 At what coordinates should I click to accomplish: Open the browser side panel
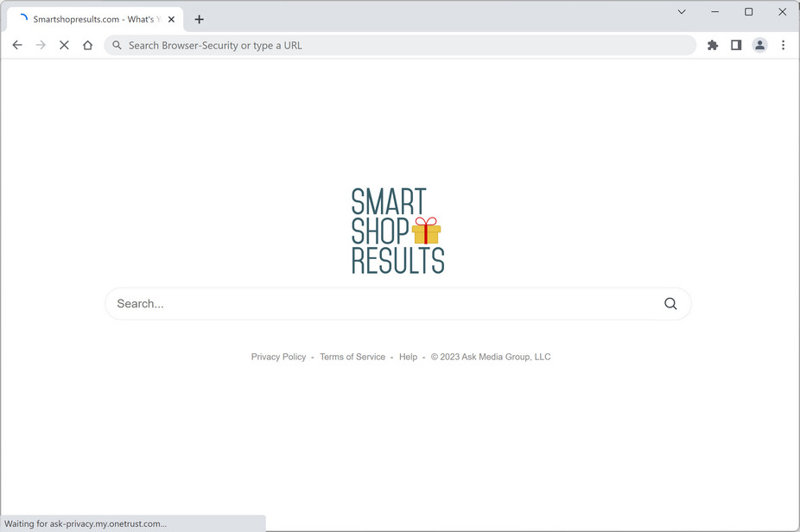[x=736, y=45]
